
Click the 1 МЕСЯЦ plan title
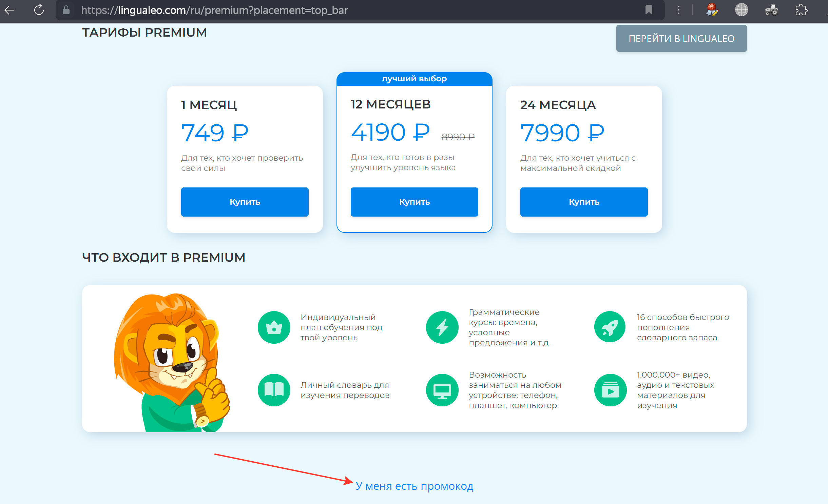(209, 105)
